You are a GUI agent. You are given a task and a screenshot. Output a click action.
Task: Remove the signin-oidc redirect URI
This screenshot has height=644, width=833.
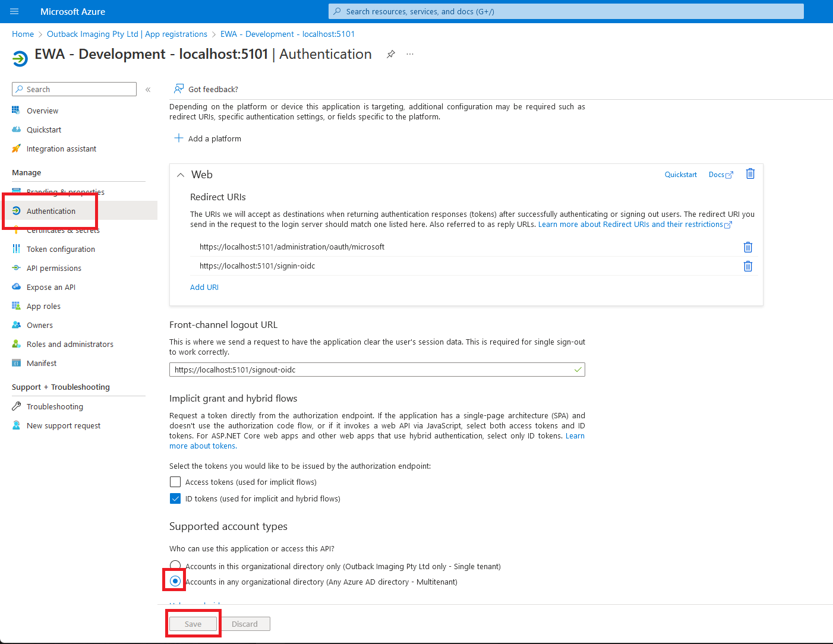747,266
